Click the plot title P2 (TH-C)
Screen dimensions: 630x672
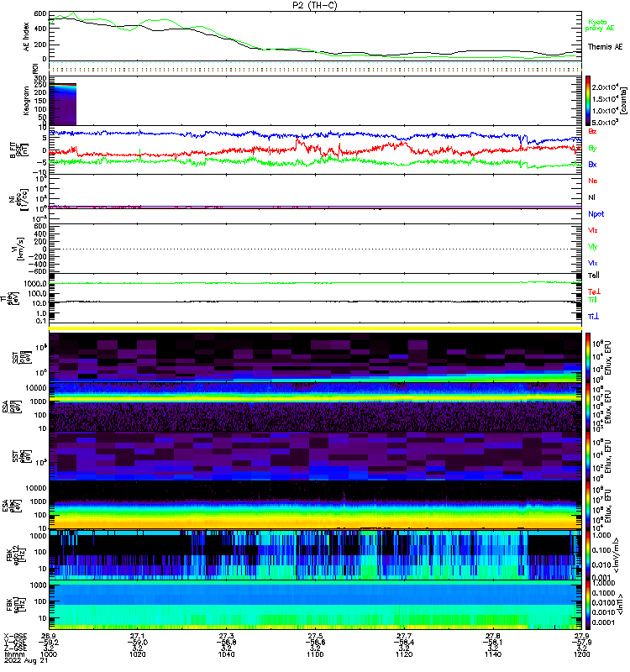click(x=315, y=5)
